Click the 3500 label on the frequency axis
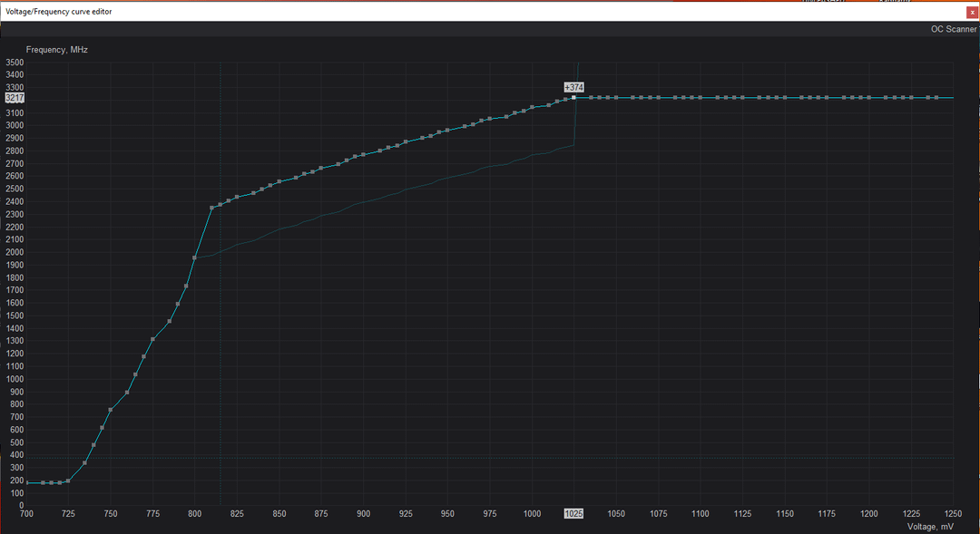The image size is (980, 534). coord(15,63)
